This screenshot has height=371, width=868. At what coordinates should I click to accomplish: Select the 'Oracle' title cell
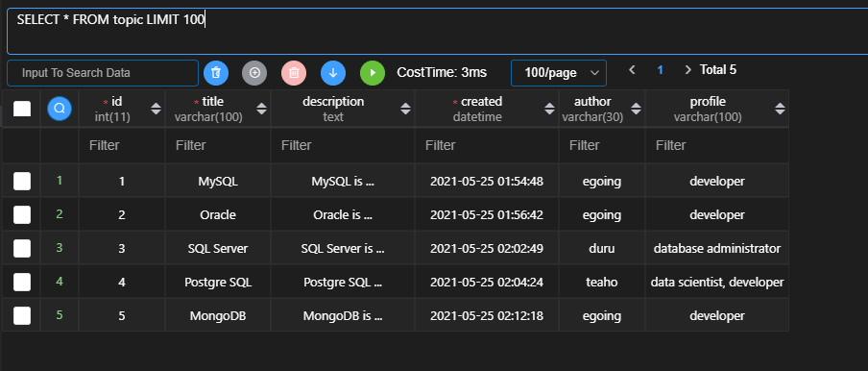click(218, 215)
